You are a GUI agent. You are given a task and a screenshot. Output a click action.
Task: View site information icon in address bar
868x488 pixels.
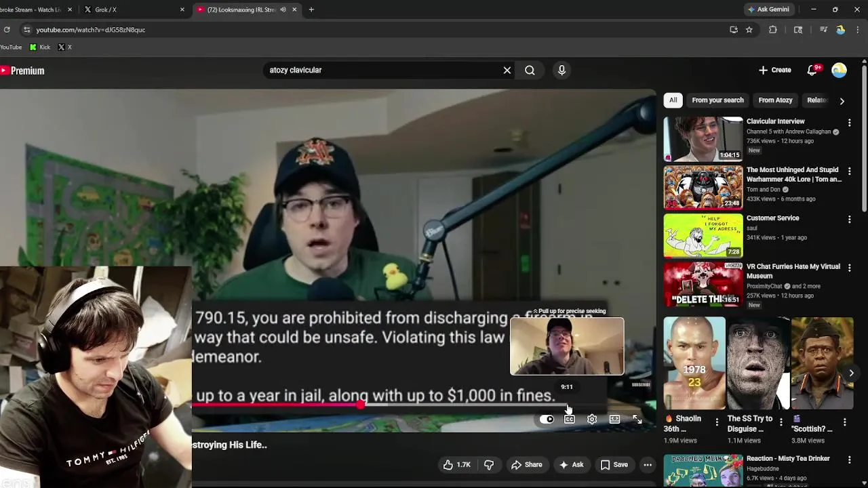(26, 30)
